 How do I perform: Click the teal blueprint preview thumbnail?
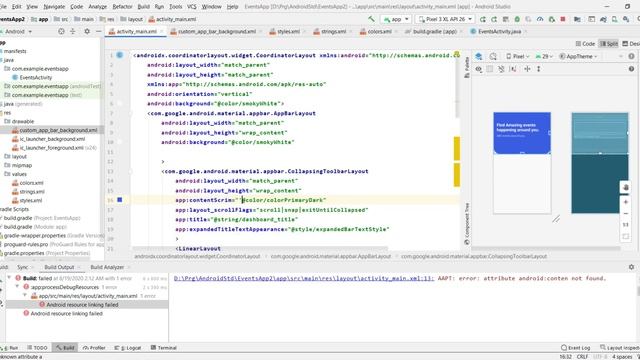pyautogui.click(x=600, y=163)
